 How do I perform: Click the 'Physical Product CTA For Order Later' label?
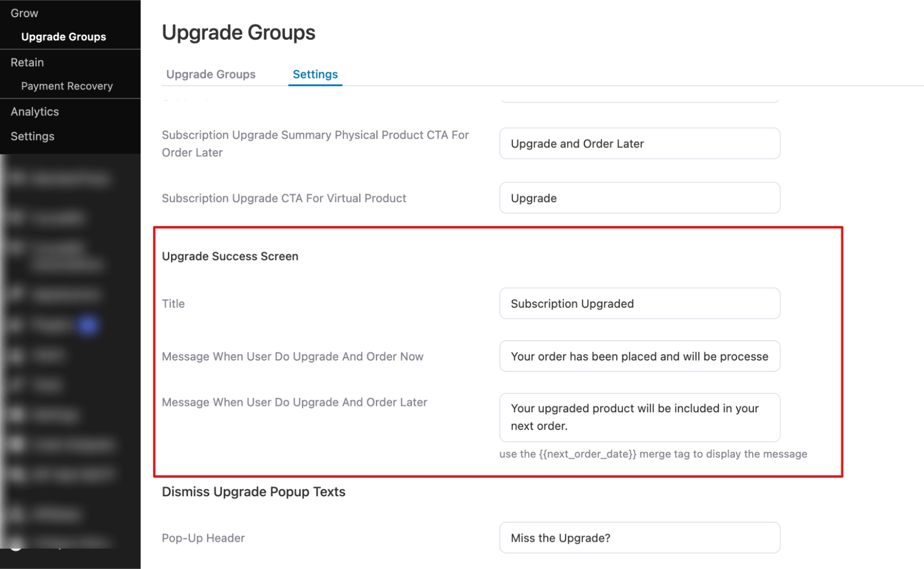click(315, 143)
